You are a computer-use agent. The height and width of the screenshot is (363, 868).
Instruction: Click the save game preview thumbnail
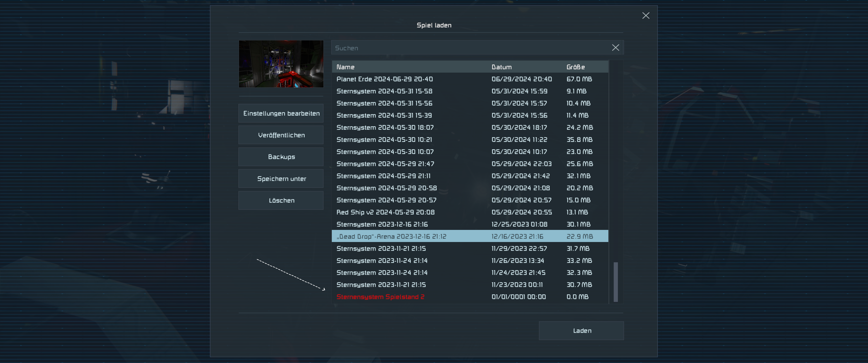(281, 64)
